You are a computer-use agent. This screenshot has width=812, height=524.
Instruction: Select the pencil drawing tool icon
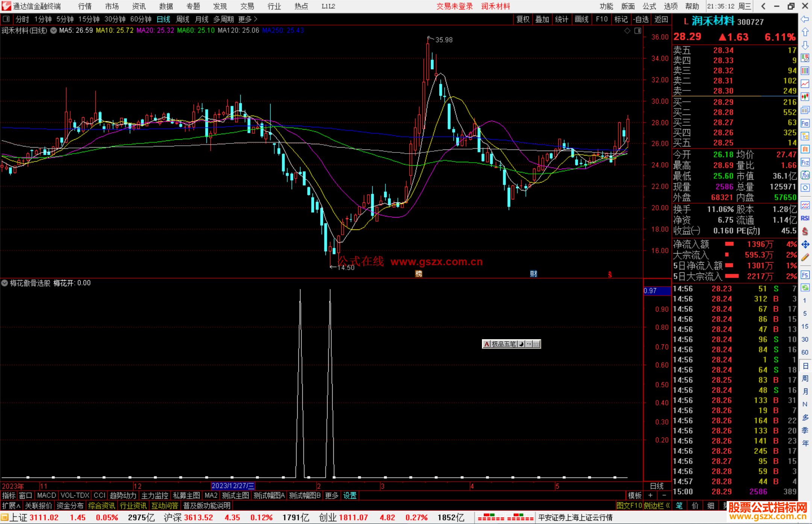(x=805, y=257)
